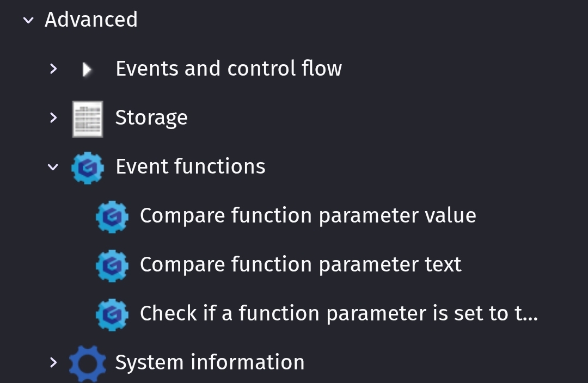This screenshot has height=383, width=588.
Task: Click the icon beside Compare function parameter text
Action: coord(112,265)
